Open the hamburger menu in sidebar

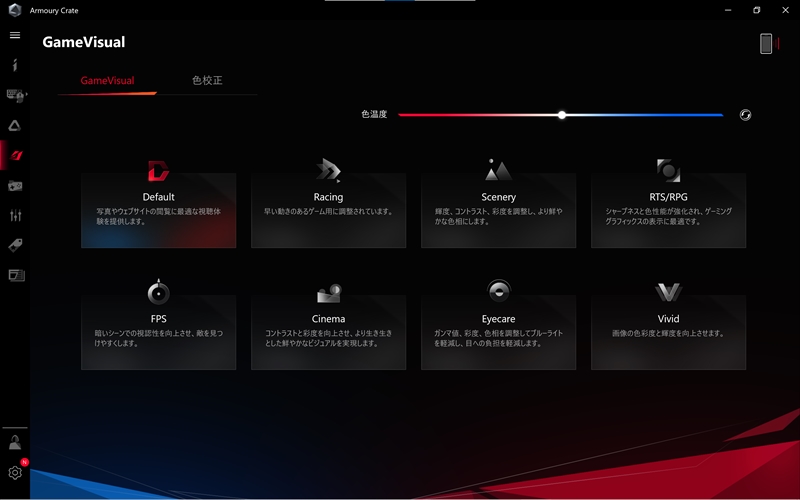(x=15, y=35)
